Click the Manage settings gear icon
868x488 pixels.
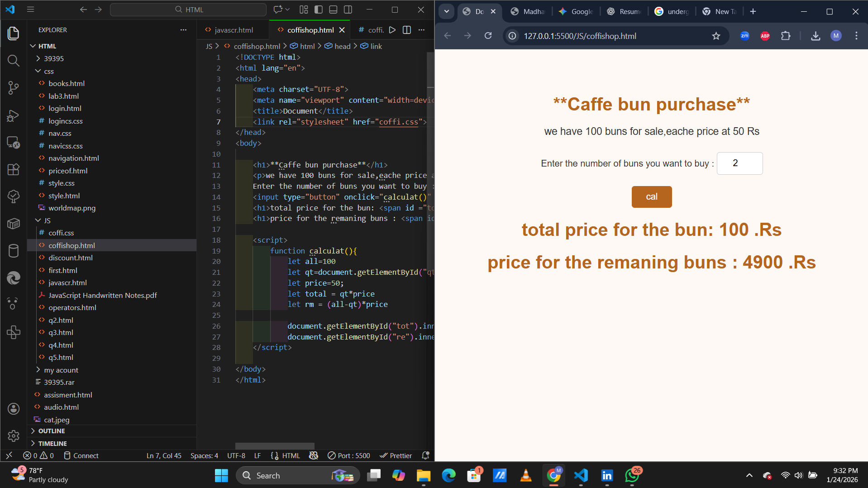pyautogui.click(x=14, y=435)
